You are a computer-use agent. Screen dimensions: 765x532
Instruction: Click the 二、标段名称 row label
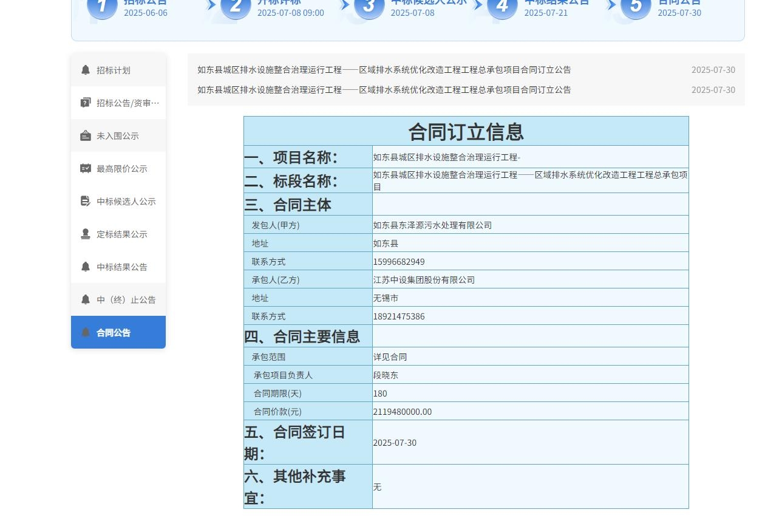point(291,181)
